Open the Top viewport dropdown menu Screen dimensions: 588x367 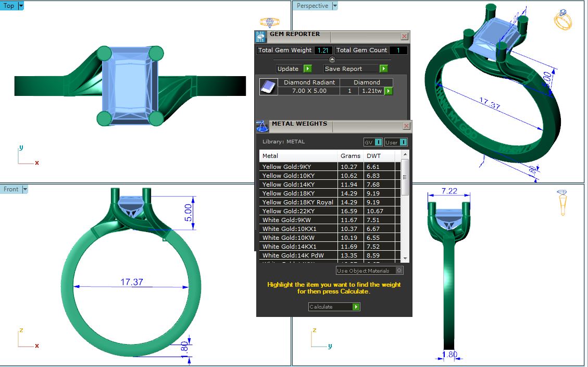tap(21, 6)
